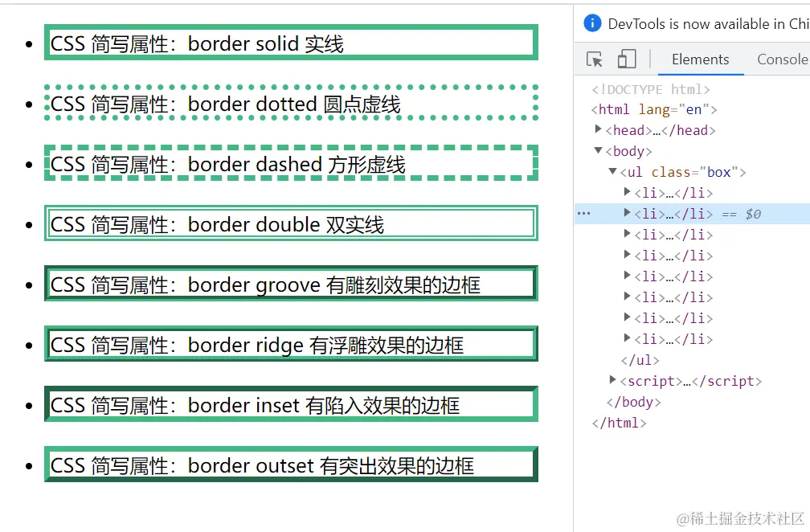Image resolution: width=810 pixels, height=532 pixels.
Task: Select the last li element in tree
Action: tap(673, 339)
